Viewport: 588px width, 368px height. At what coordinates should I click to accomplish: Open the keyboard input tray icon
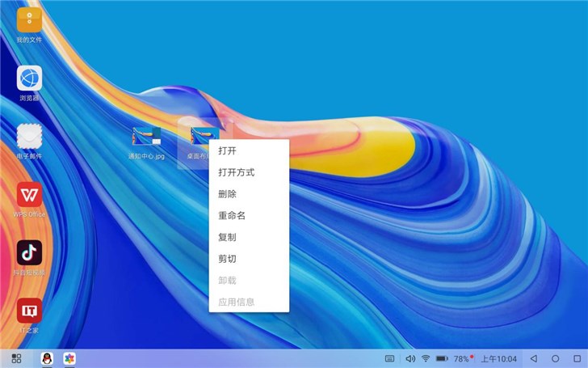(x=390, y=358)
